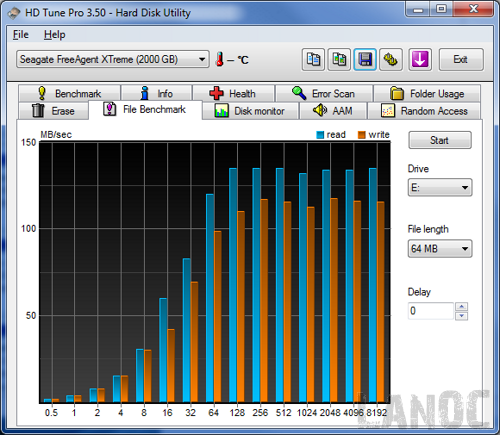Switch to the Random Access tab
The image size is (500, 435).
(424, 111)
